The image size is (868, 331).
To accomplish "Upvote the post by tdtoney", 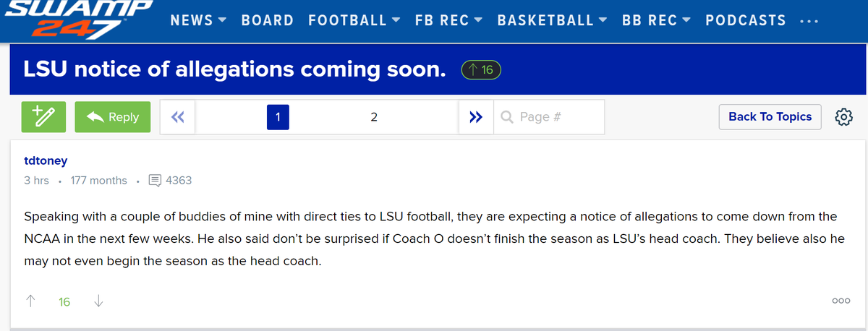I will coord(31,301).
